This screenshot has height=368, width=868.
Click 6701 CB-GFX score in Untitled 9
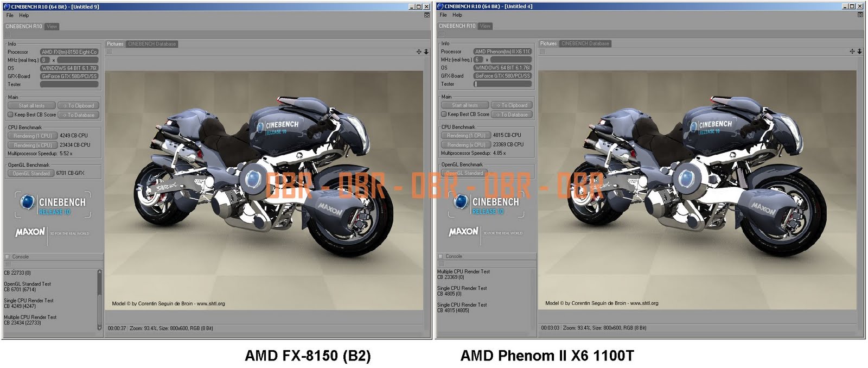[71, 173]
